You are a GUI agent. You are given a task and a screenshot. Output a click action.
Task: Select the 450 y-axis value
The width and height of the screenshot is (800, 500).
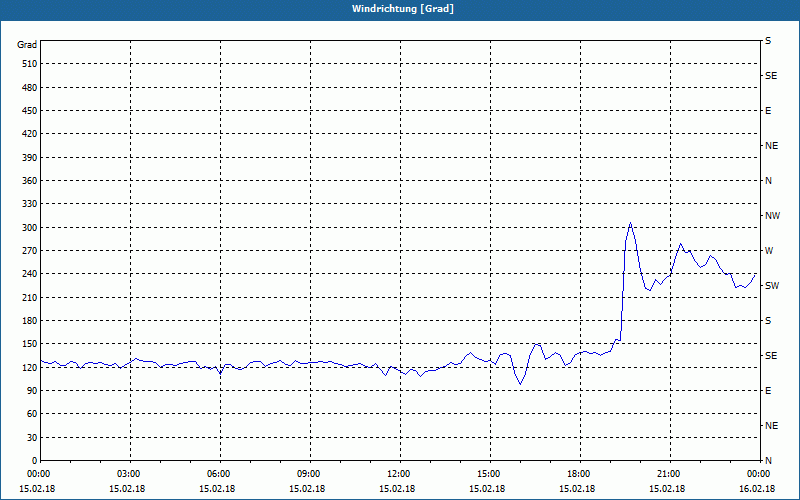[30, 111]
